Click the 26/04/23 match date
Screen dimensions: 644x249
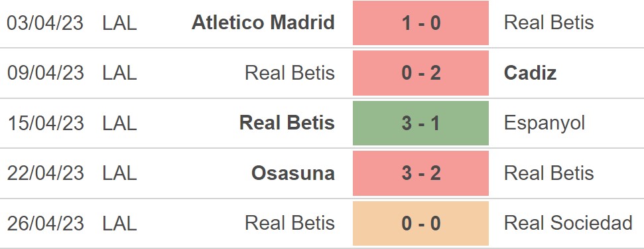[x=45, y=224]
